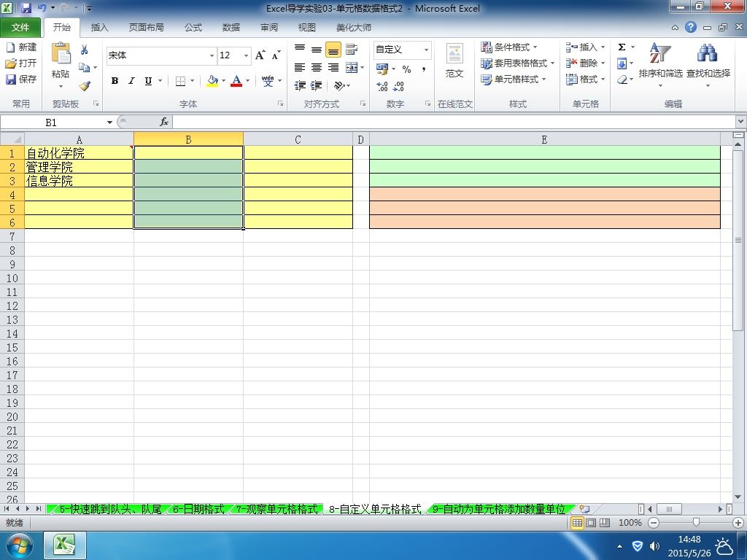Open the 9-自动为单元格添加数量单位 sheet tab
Viewport: 747px width, 560px height.
point(498,509)
